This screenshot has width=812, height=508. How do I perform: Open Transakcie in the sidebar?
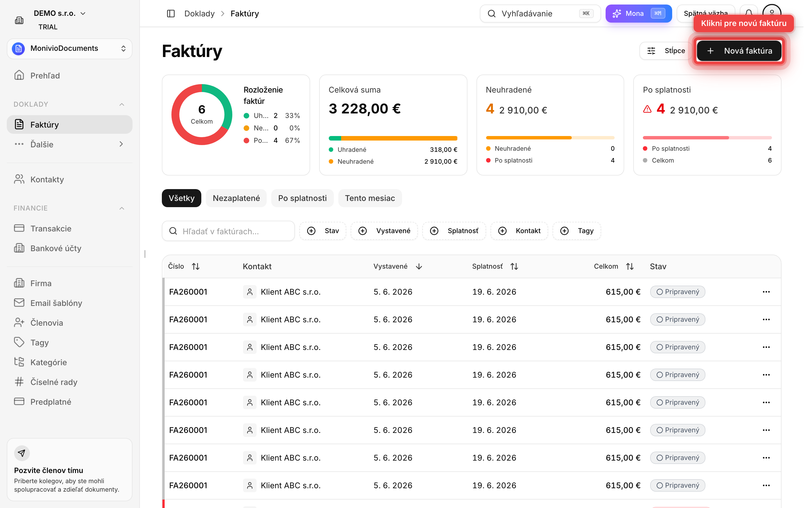click(x=69, y=229)
